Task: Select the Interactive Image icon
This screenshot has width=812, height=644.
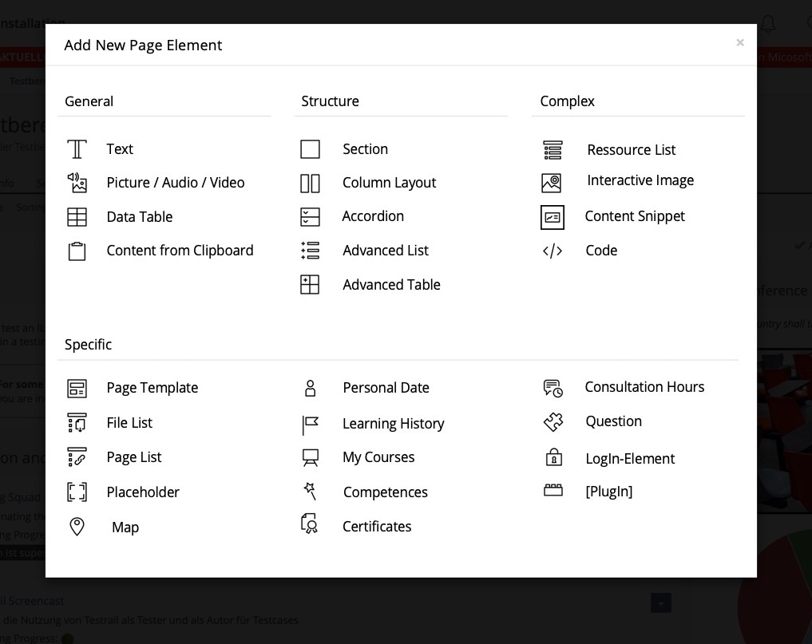Action: point(552,183)
